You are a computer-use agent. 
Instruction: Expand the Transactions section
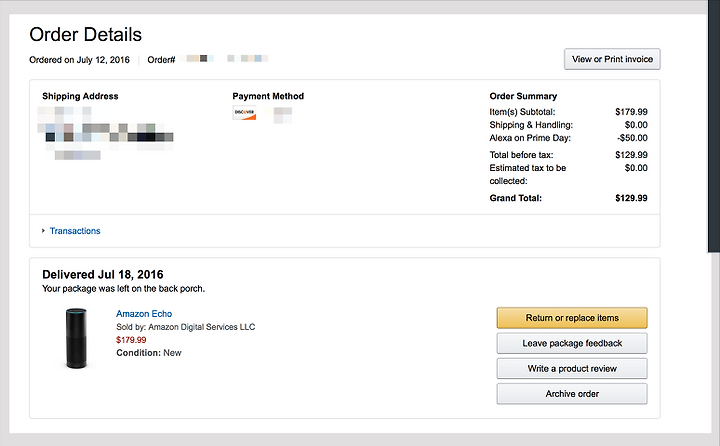(x=43, y=231)
